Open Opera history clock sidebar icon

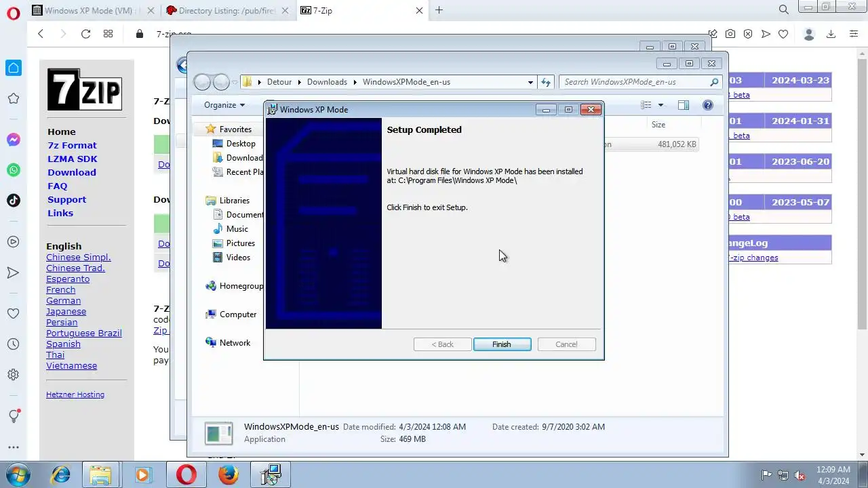[13, 344]
